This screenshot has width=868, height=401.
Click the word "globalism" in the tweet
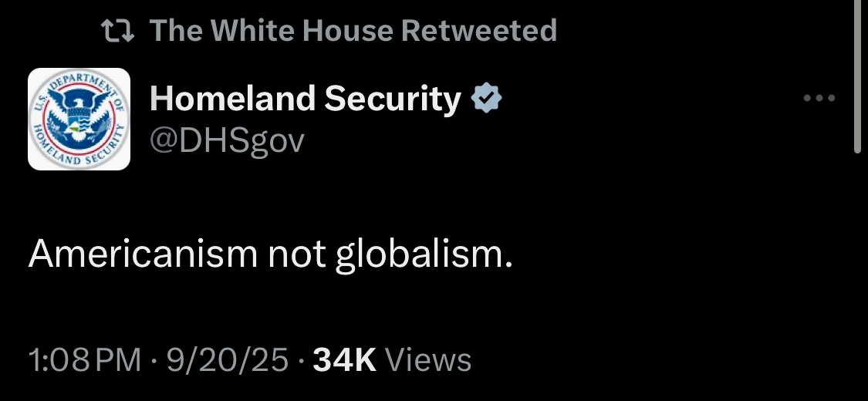tap(420, 255)
